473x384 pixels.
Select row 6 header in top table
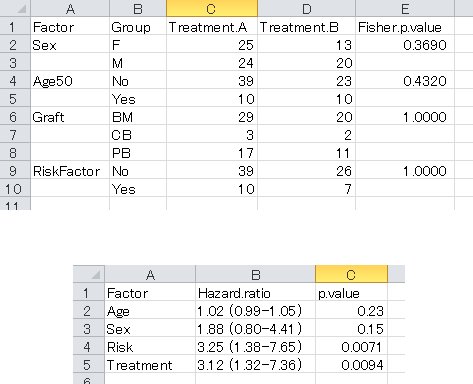coord(15,117)
